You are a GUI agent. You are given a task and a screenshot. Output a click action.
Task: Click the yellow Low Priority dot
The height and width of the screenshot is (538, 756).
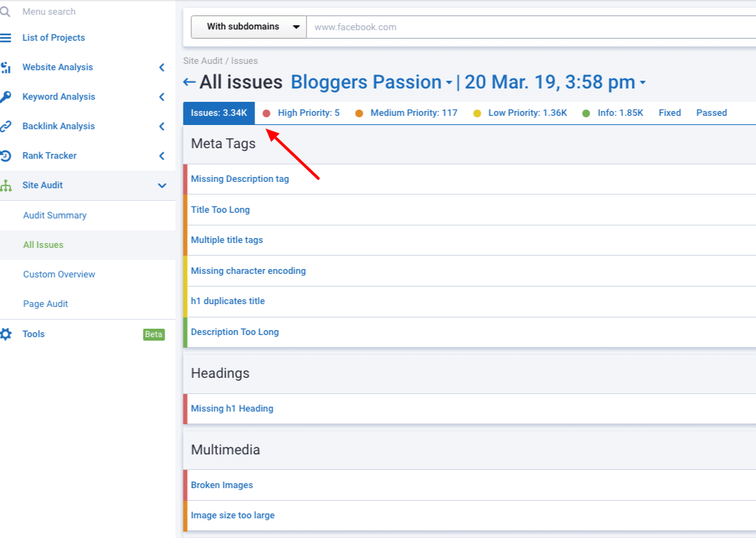477,114
